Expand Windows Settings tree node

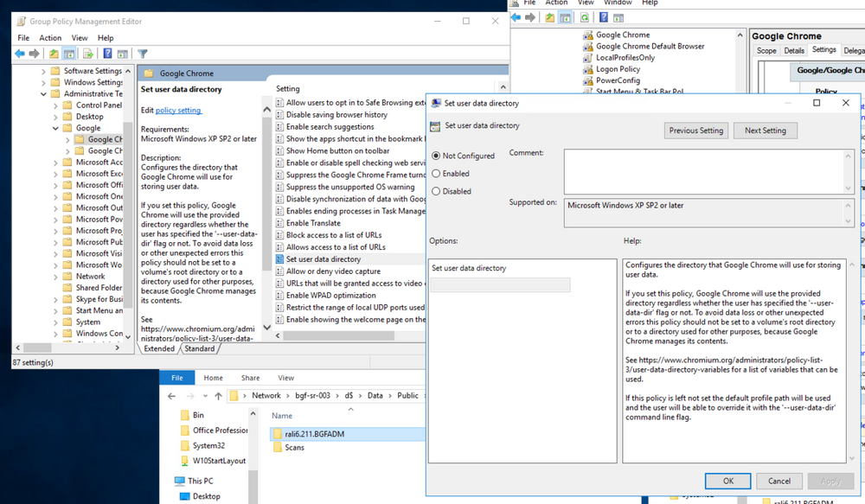click(x=43, y=83)
